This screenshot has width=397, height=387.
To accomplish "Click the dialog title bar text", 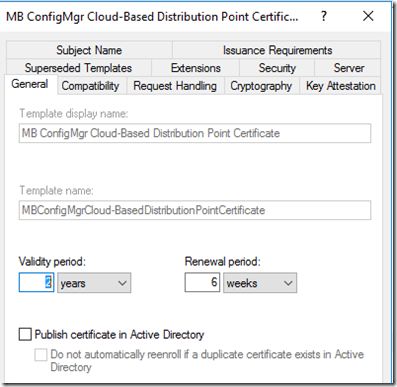I will 152,17.
